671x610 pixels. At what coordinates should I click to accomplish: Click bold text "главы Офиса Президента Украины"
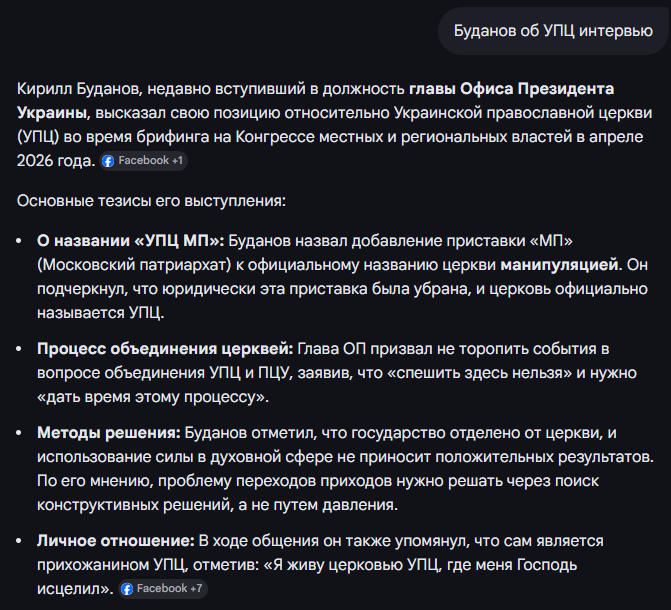[x=511, y=89]
